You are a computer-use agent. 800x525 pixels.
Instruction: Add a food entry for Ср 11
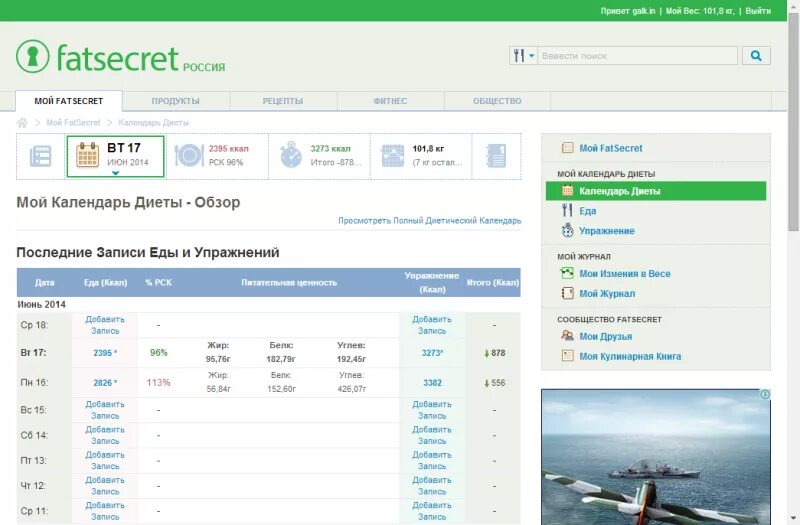click(105, 511)
